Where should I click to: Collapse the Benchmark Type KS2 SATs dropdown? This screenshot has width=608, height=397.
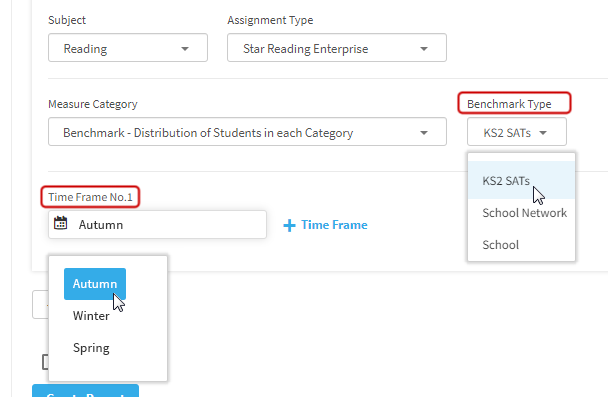click(516, 132)
